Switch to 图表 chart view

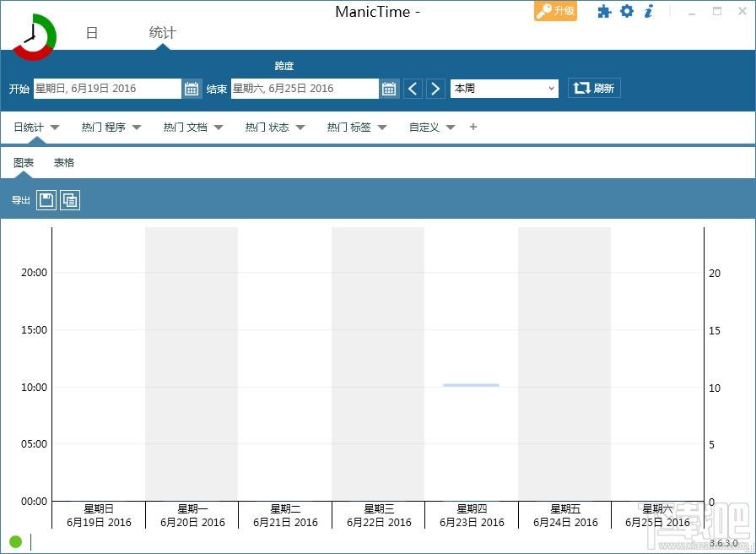(24, 163)
